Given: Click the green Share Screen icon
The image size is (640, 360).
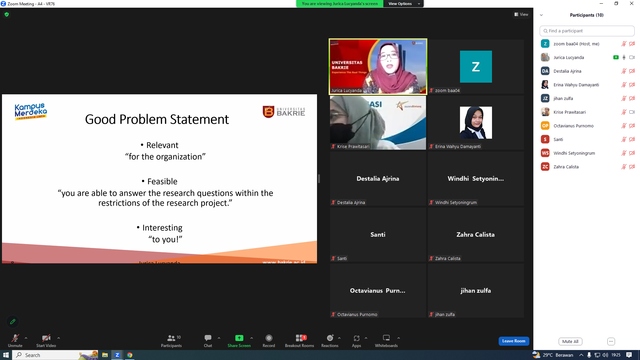Looking at the screenshot, I should pos(239,338).
